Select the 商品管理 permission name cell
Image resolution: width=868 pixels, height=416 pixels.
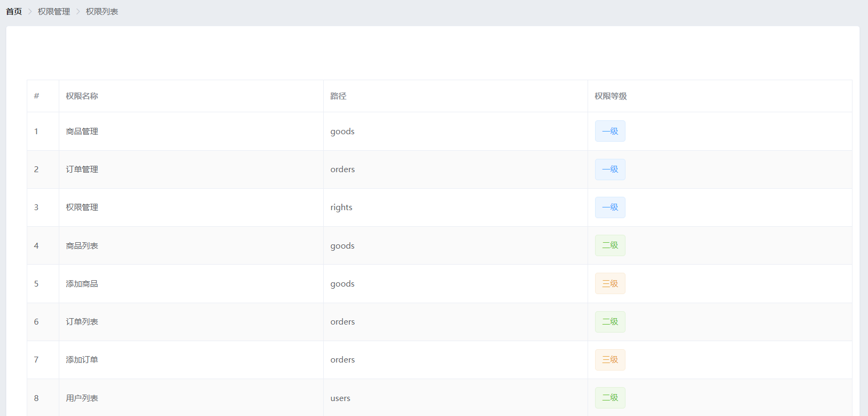(82, 132)
